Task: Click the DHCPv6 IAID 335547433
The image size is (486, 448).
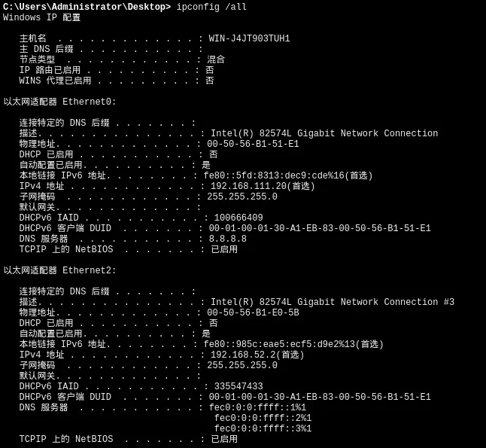Action: (x=238, y=386)
